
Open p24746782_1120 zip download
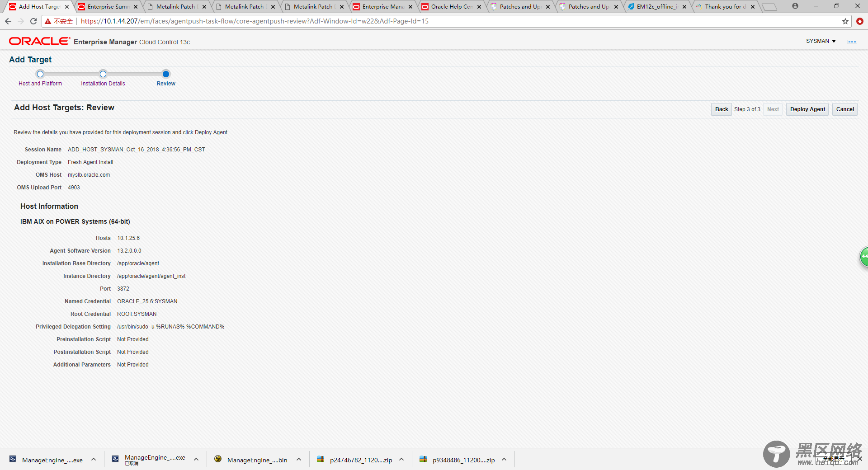pyautogui.click(x=354, y=460)
